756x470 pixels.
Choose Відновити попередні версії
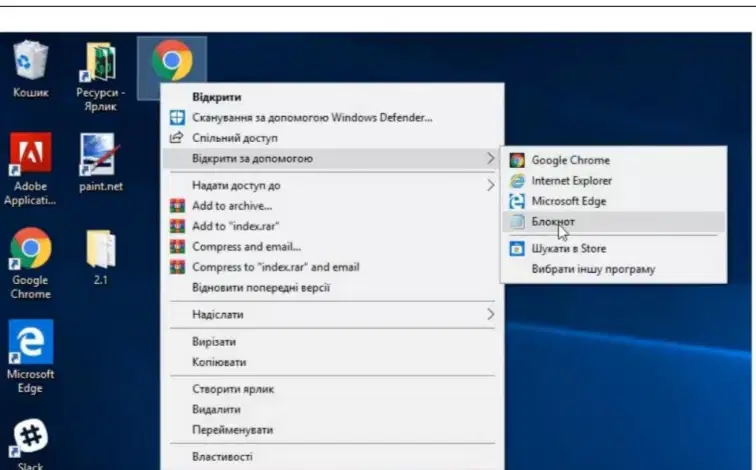click(x=261, y=288)
